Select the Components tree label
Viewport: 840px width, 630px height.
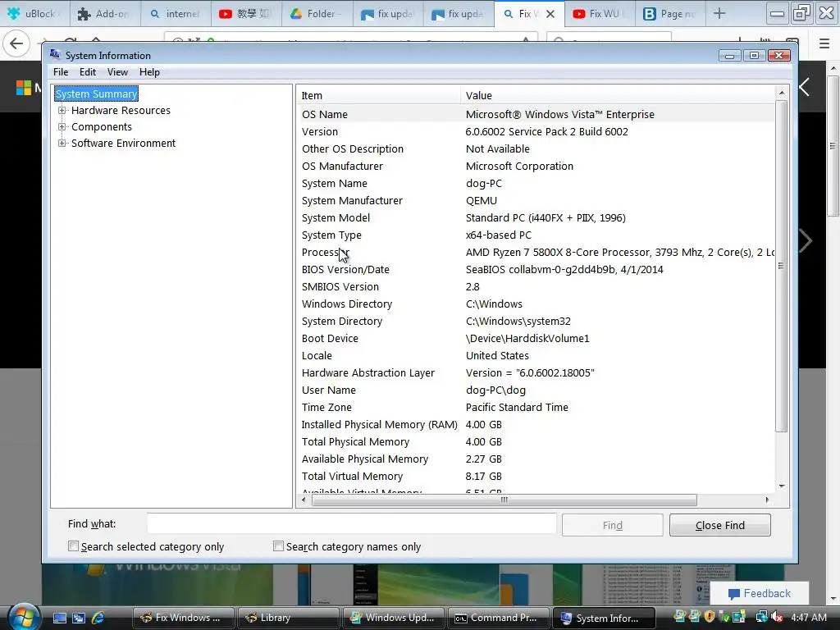pyautogui.click(x=101, y=127)
